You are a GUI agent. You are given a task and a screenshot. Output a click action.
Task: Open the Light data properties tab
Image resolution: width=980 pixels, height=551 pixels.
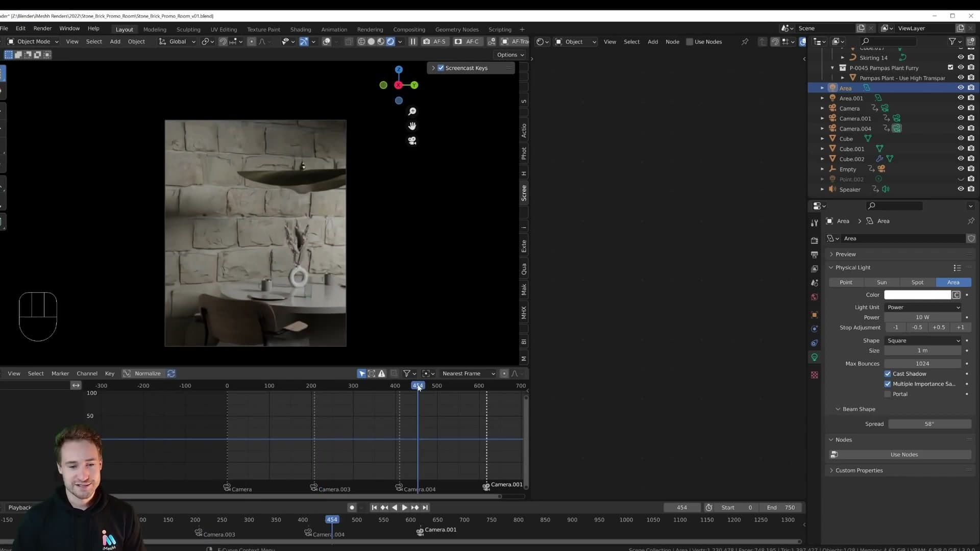[814, 357]
